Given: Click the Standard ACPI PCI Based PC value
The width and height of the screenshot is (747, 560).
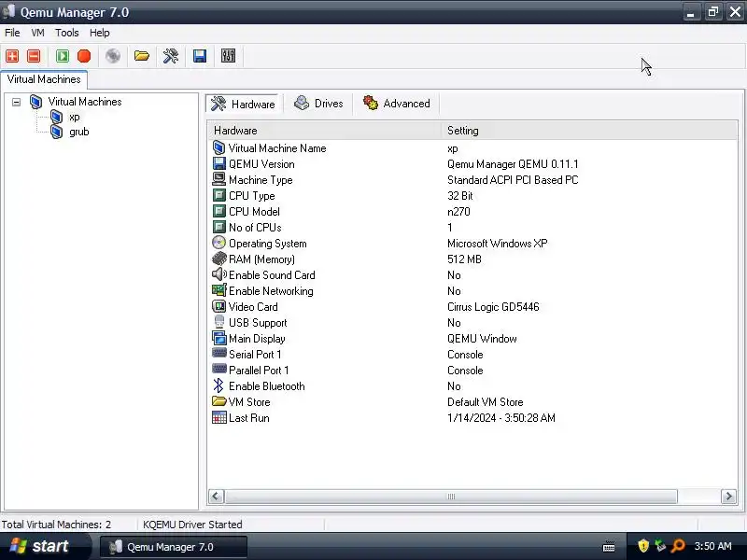Looking at the screenshot, I should pyautogui.click(x=513, y=180).
